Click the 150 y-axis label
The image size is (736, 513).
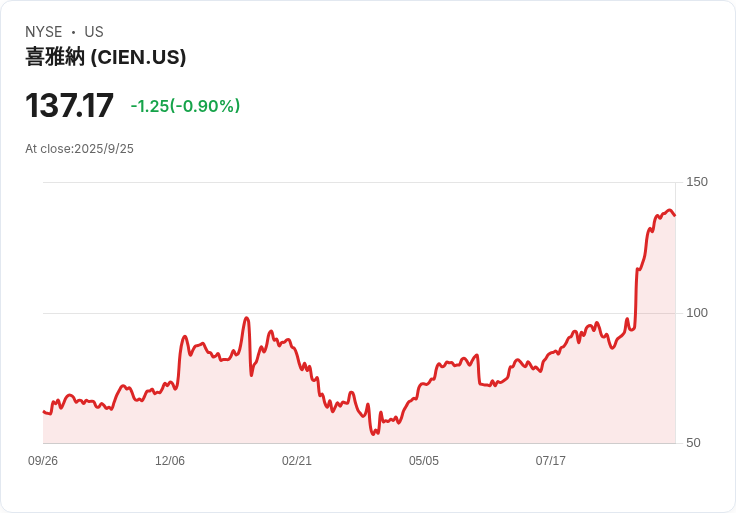[x=697, y=182]
